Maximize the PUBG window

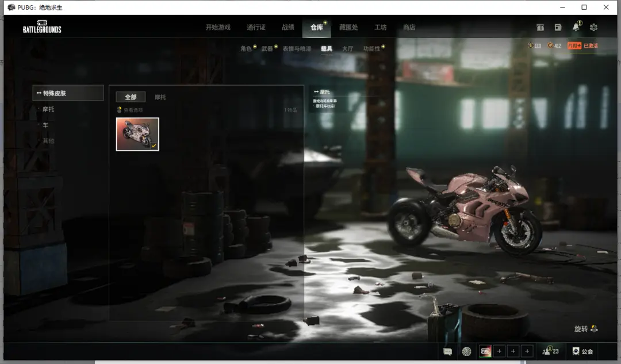(584, 7)
